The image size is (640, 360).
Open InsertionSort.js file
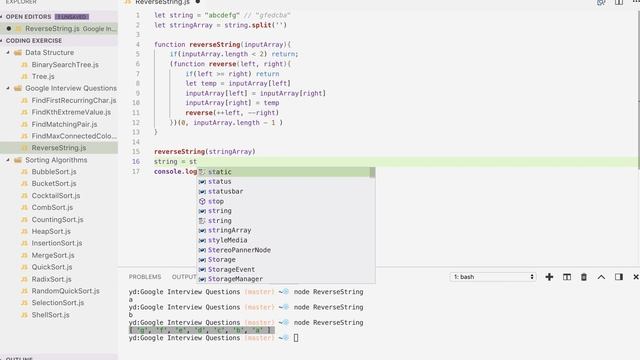[57, 243]
